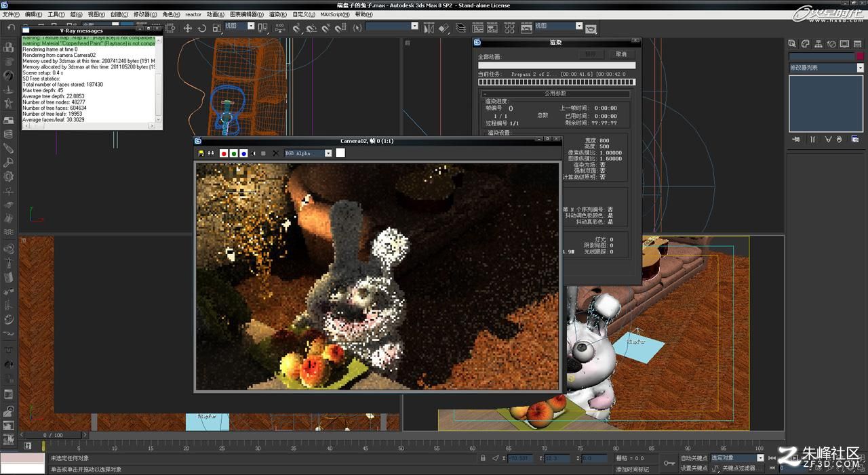
Task: Click the Undo arrow in main toolbar
Action: click(x=11, y=28)
